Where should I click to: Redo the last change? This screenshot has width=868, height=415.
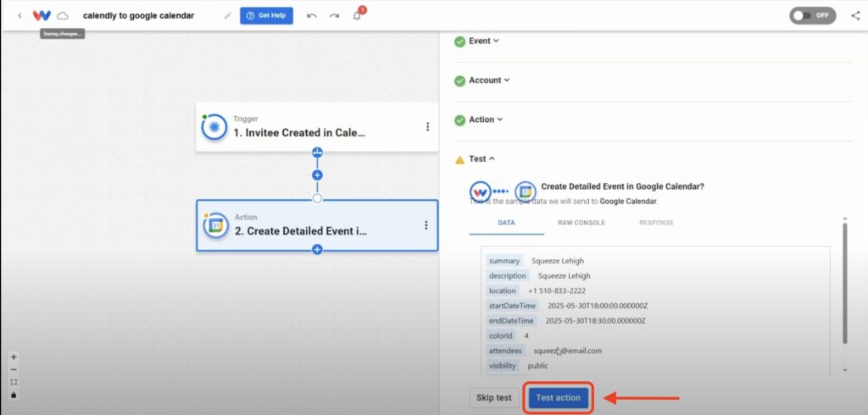click(x=334, y=15)
